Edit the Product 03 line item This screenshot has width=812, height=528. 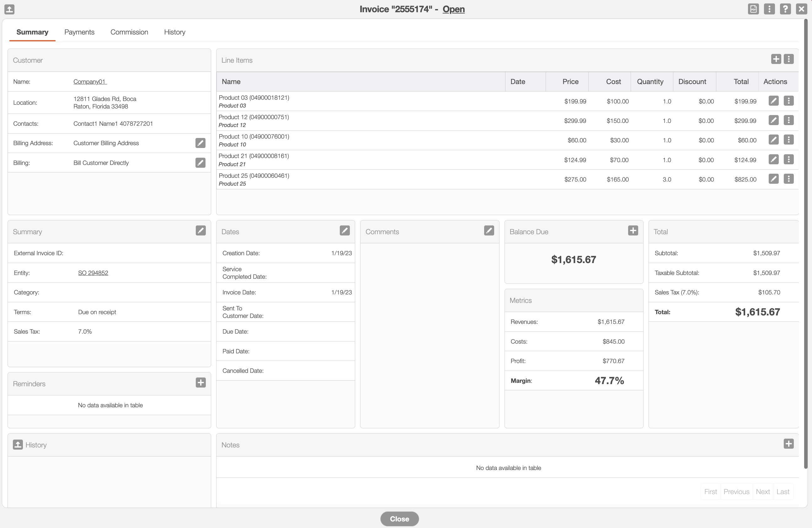click(x=773, y=101)
